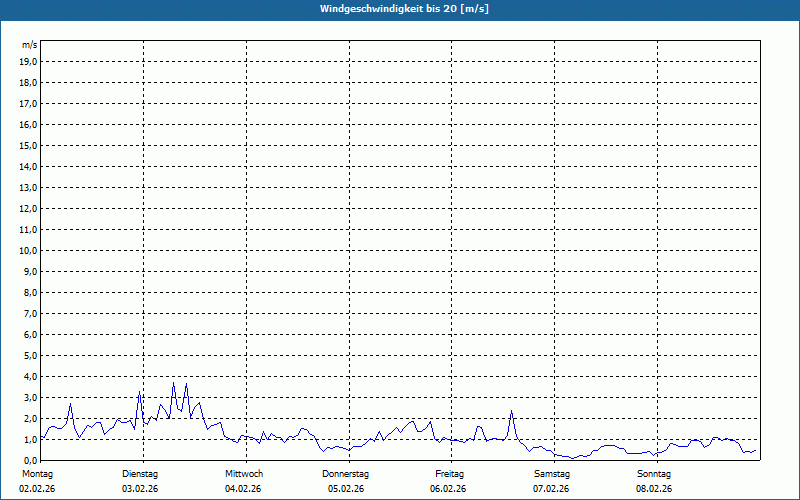
Task: Click the date 06.02.26 under Freitag
Action: [448, 489]
